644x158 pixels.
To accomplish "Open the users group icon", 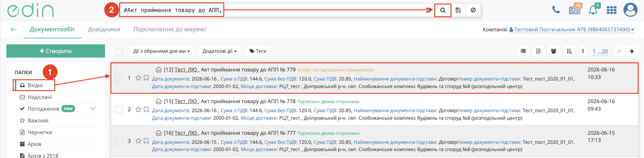I will pyautogui.click(x=553, y=51).
